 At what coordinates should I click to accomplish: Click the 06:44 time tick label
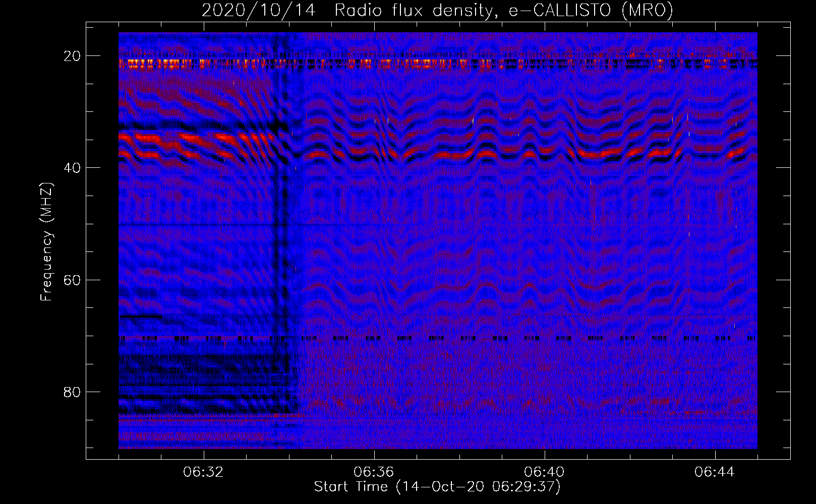(715, 472)
